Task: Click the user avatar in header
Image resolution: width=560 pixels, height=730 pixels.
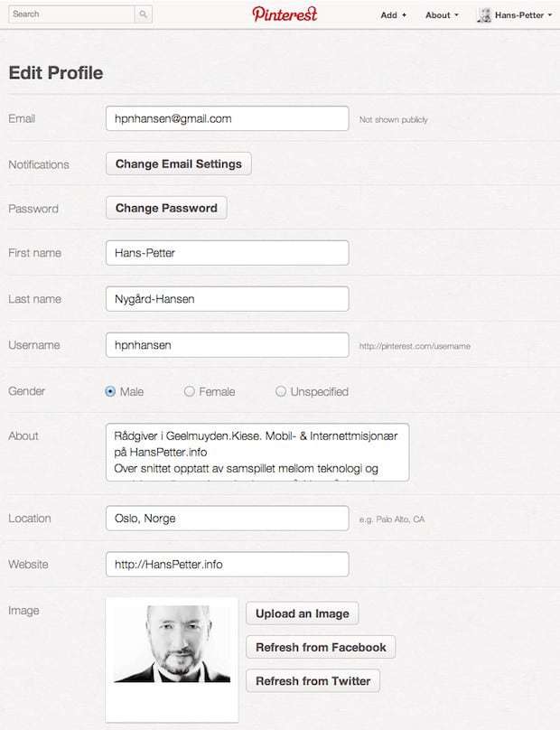Action: [484, 15]
